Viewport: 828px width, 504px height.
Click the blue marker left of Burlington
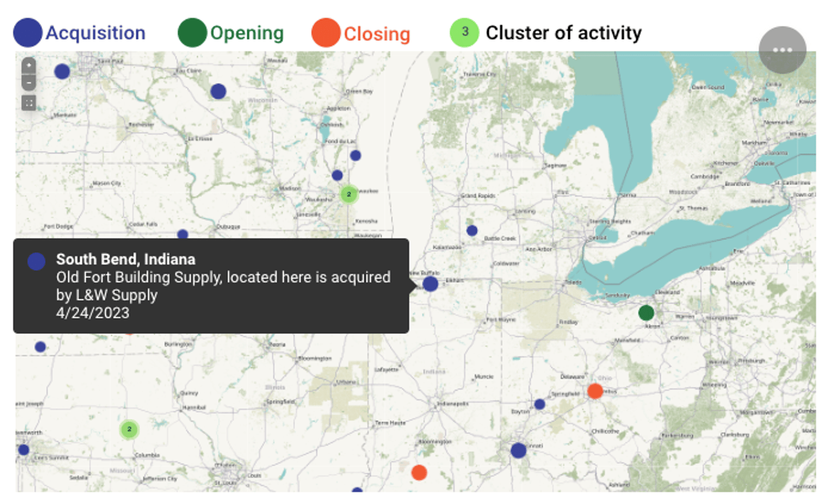[x=40, y=347]
